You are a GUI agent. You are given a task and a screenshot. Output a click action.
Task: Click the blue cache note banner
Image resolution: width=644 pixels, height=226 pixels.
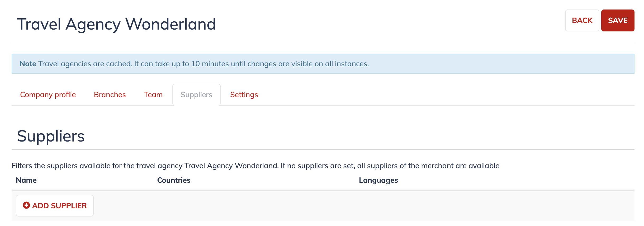323,64
